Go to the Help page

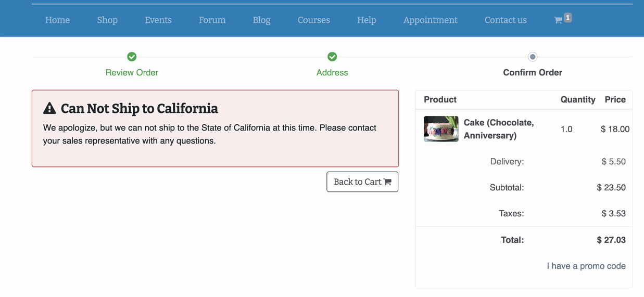point(367,20)
